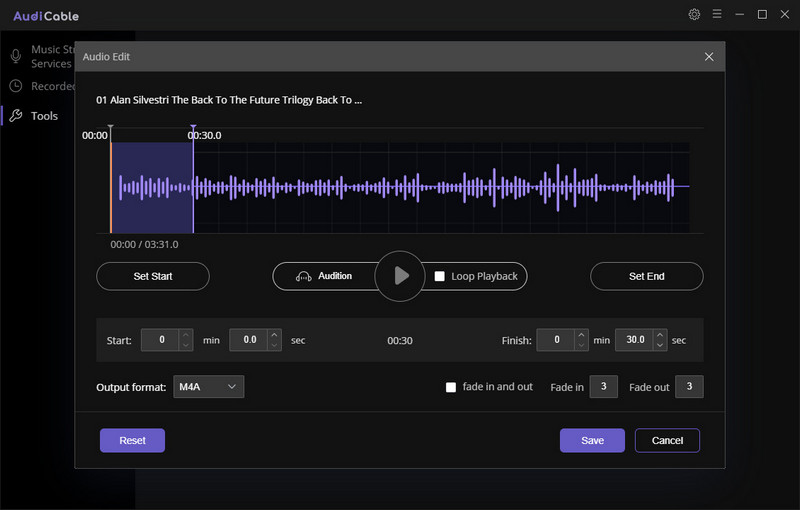Open Music Streaming Services in the sidebar
The height and width of the screenshot is (510, 800).
[x=41, y=57]
